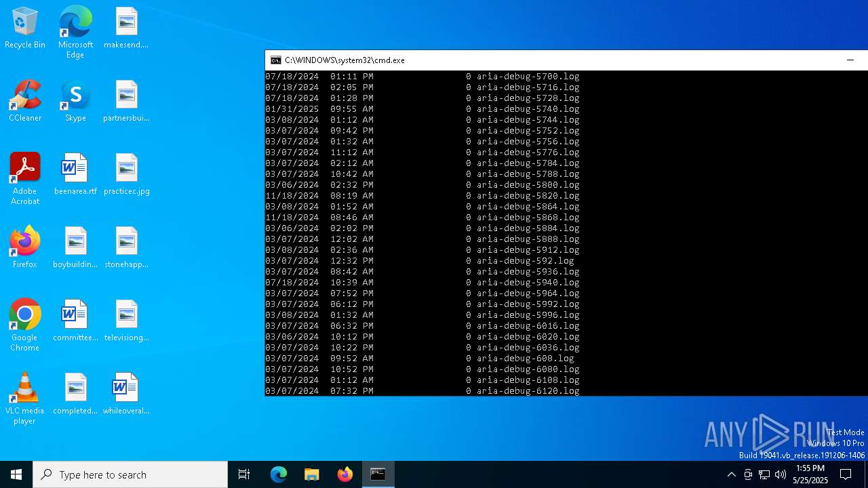868x488 pixels.
Task: Click the aria-debug-5740.log entry
Action: (528, 109)
